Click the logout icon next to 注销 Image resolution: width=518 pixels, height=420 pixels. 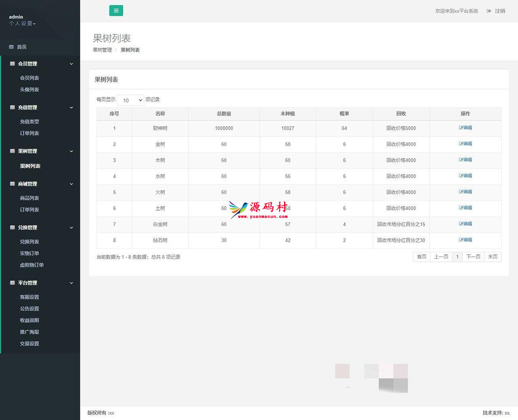489,11
